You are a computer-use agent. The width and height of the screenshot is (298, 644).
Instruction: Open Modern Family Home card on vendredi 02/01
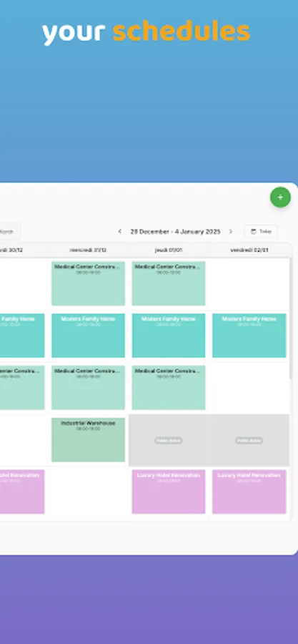pos(249,336)
